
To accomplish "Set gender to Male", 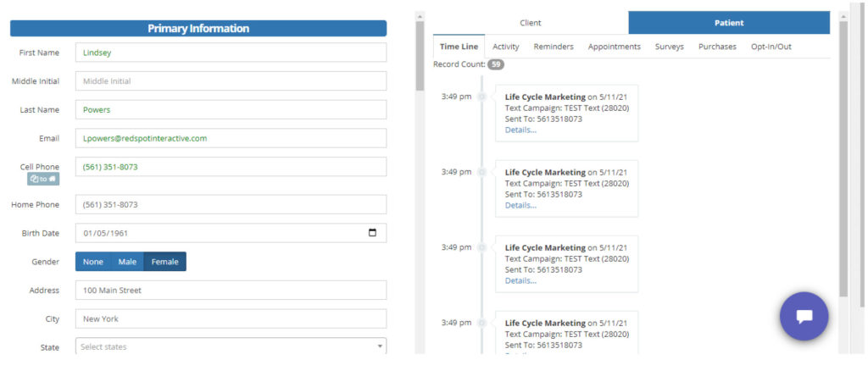I will pos(127,262).
